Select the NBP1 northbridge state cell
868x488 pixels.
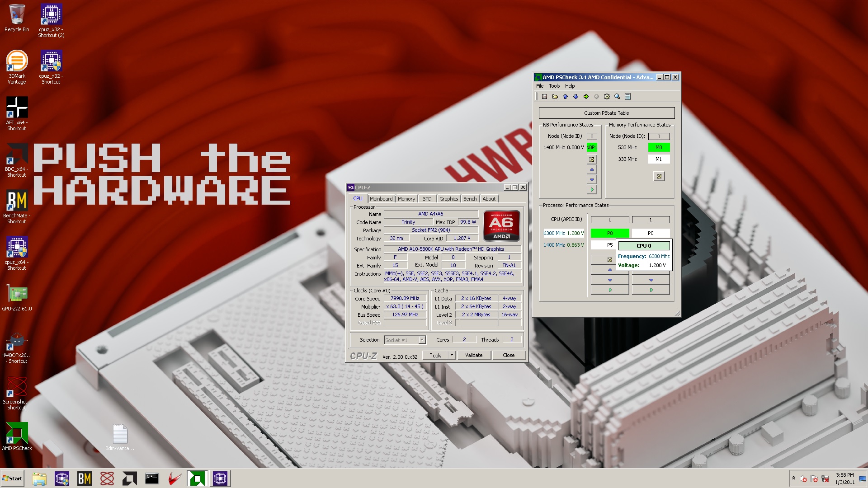coord(592,147)
